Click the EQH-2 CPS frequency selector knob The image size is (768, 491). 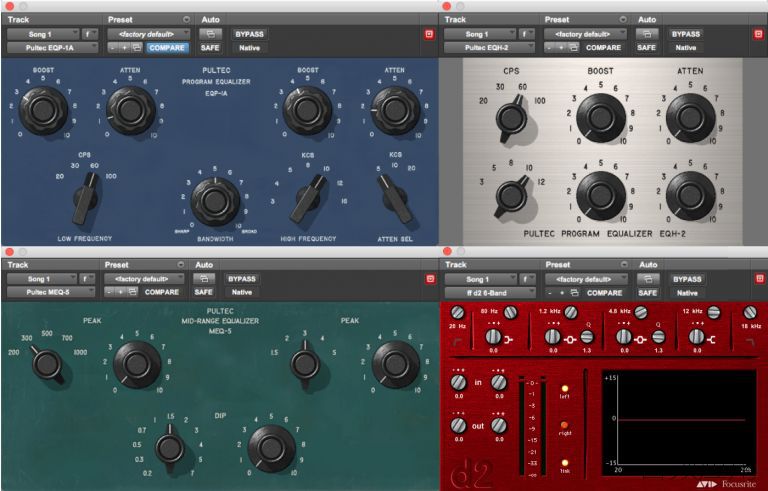click(511, 118)
